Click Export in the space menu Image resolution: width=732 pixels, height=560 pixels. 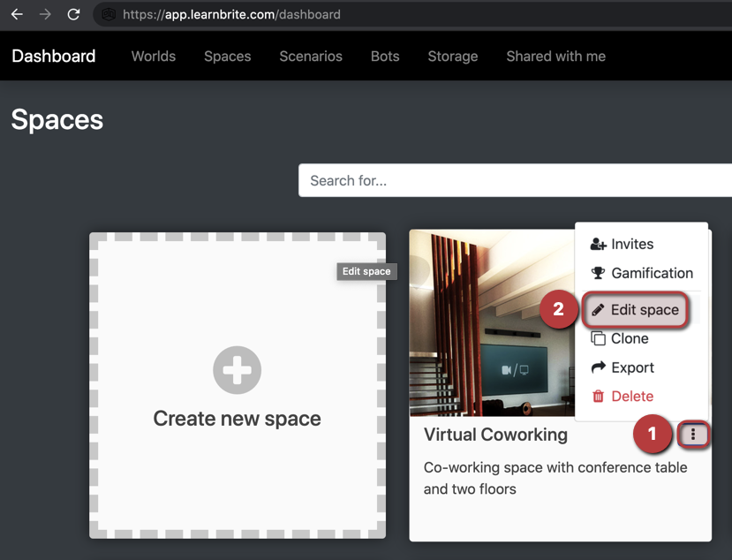(632, 367)
